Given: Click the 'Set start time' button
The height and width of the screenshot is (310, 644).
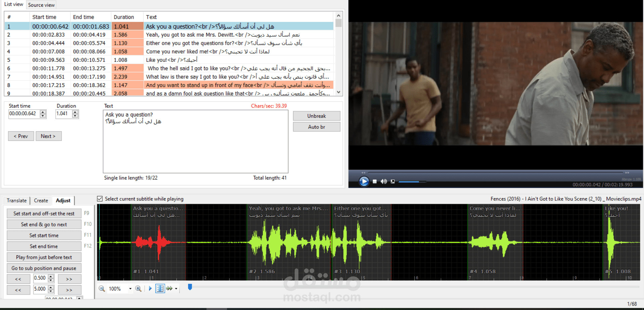Looking at the screenshot, I should tap(44, 235).
